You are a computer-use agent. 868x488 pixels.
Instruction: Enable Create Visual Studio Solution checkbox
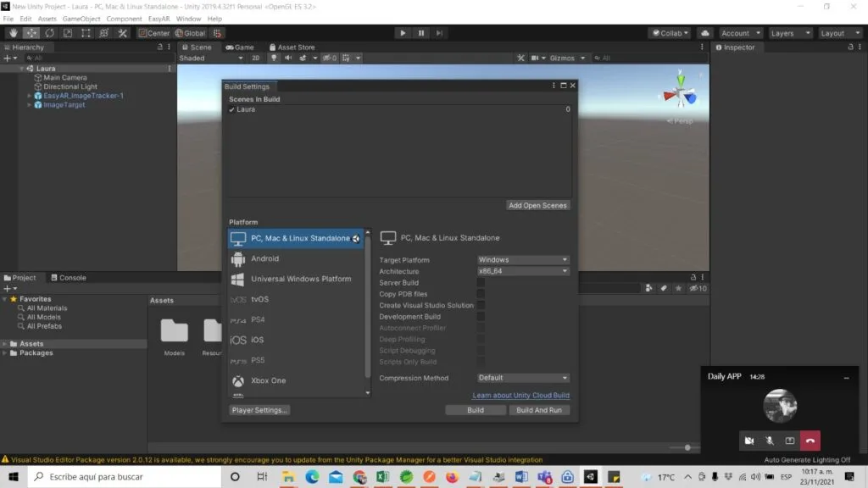pos(481,305)
